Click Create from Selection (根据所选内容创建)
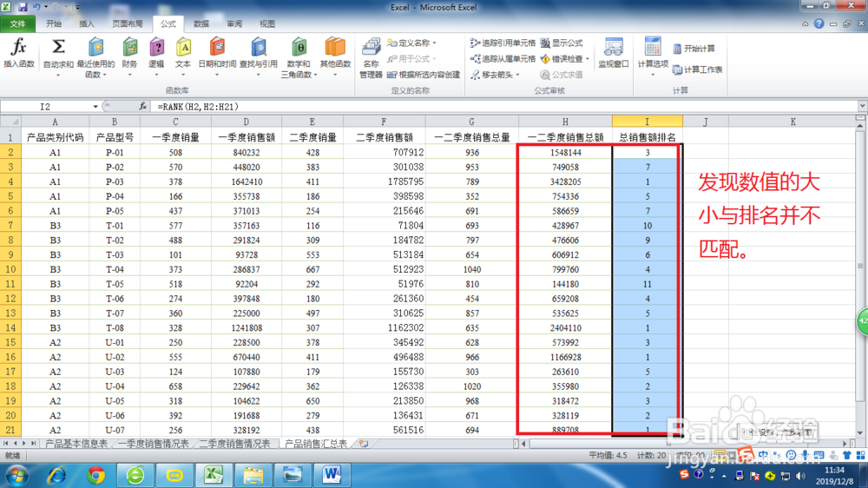 [x=424, y=75]
